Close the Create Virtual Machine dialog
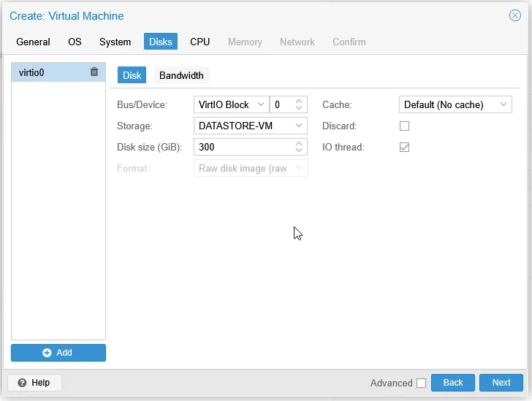Screen dimensions: 532x401 514,15
